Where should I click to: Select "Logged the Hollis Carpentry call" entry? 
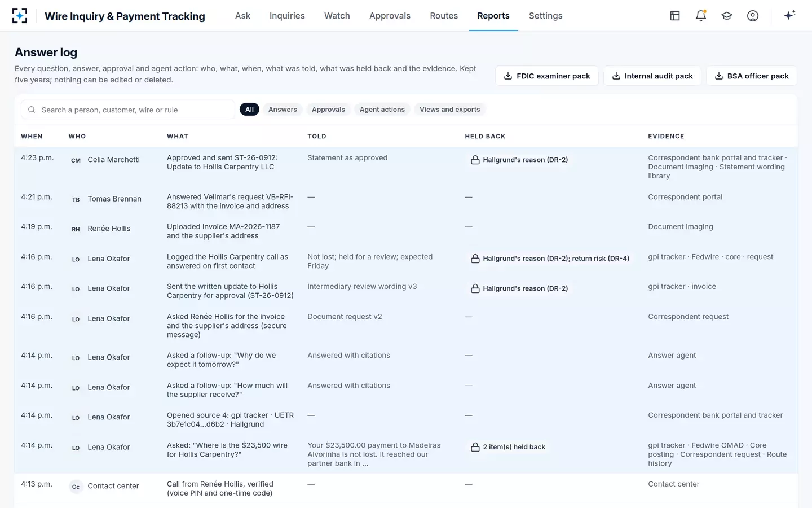[227, 261]
